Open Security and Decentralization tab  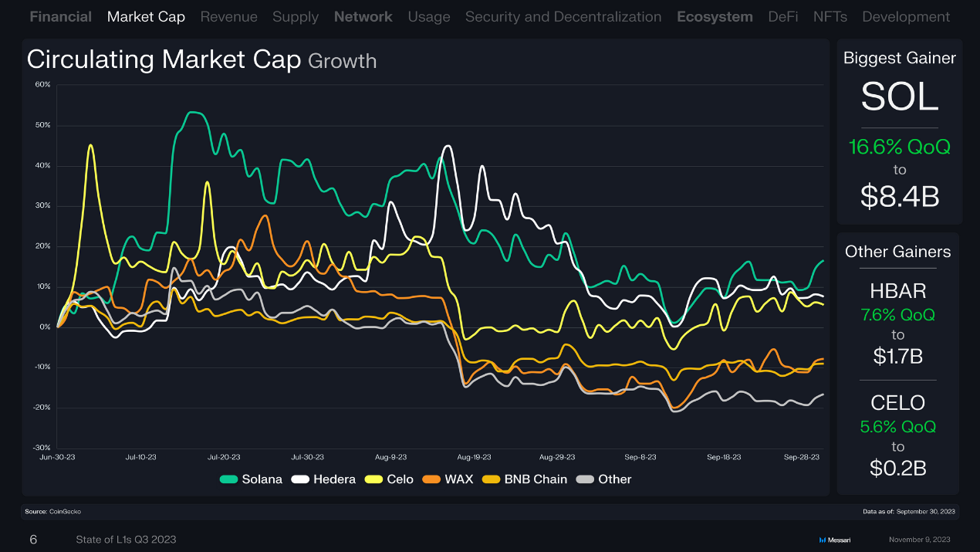563,16
